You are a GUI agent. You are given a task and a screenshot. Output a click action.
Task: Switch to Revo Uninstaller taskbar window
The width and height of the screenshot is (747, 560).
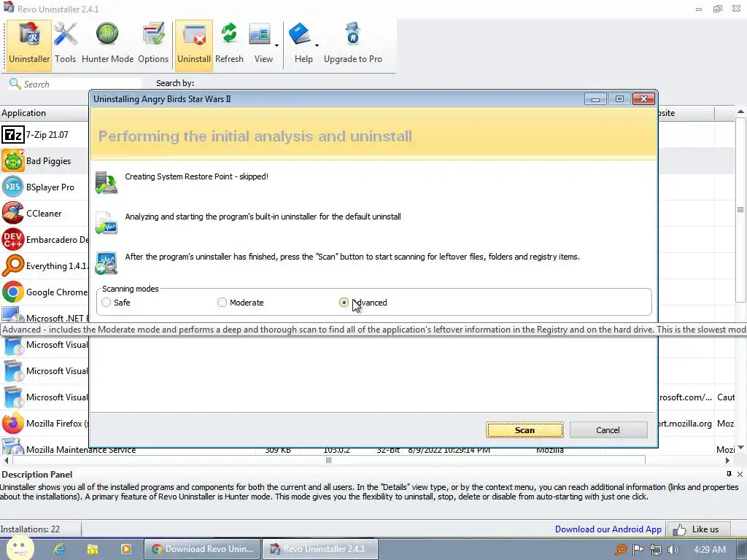(x=321, y=549)
